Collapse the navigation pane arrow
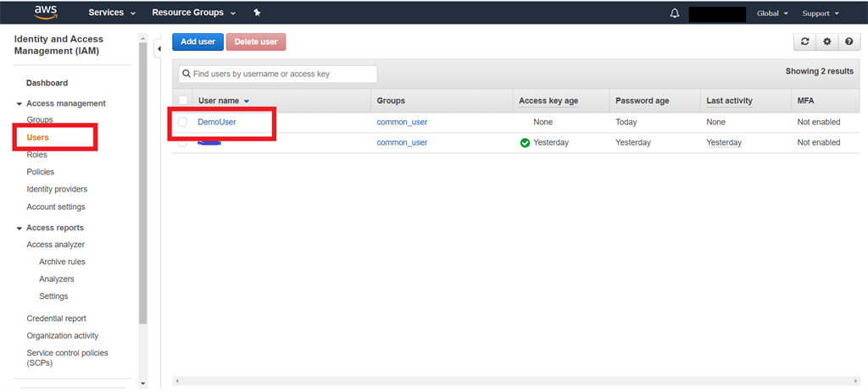The width and height of the screenshot is (868, 392). pyautogui.click(x=159, y=49)
